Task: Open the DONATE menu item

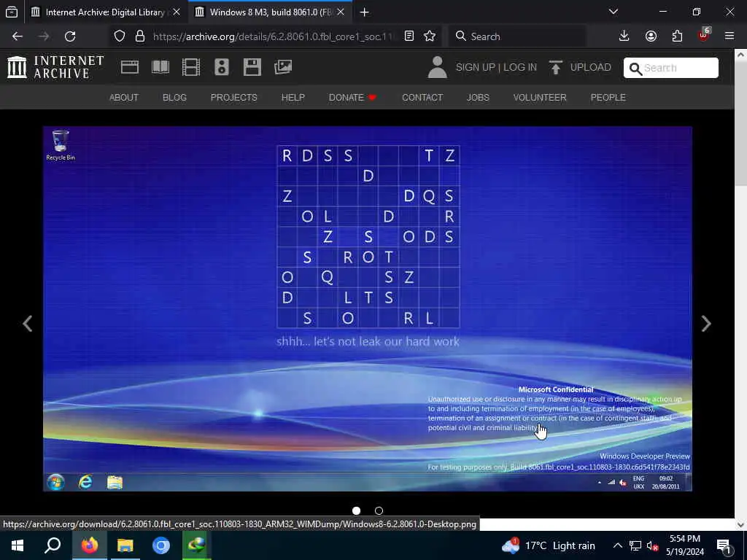Action: click(x=352, y=98)
